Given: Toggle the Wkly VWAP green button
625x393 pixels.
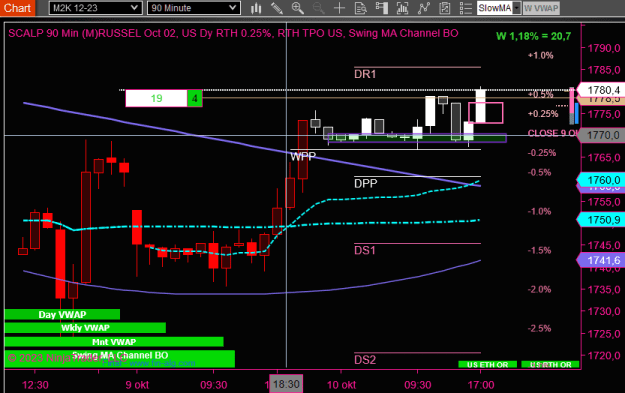Looking at the screenshot, I should [85, 328].
